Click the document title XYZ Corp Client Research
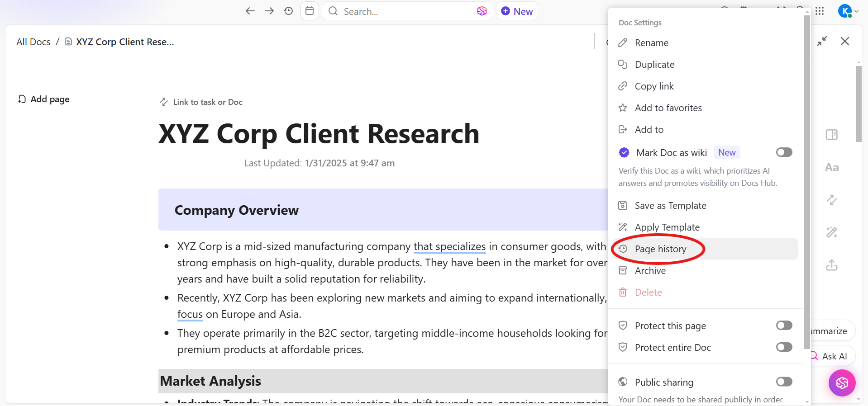The width and height of the screenshot is (868, 406). click(x=319, y=134)
